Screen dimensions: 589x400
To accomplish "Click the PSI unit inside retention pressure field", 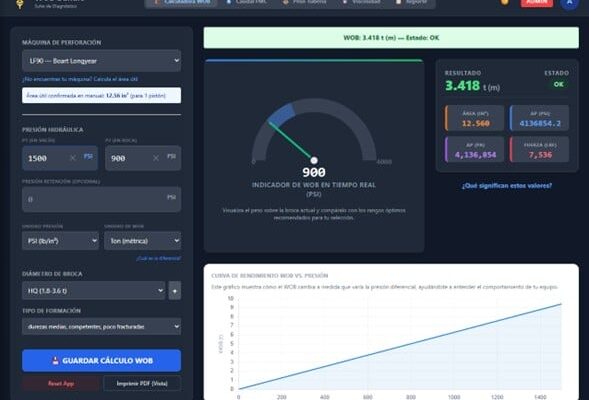I will click(171, 197).
